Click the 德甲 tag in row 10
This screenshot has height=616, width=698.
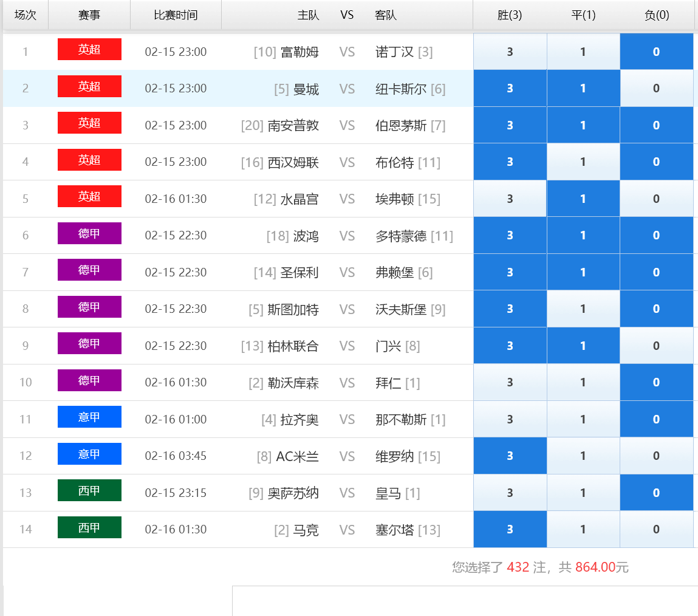coord(89,380)
